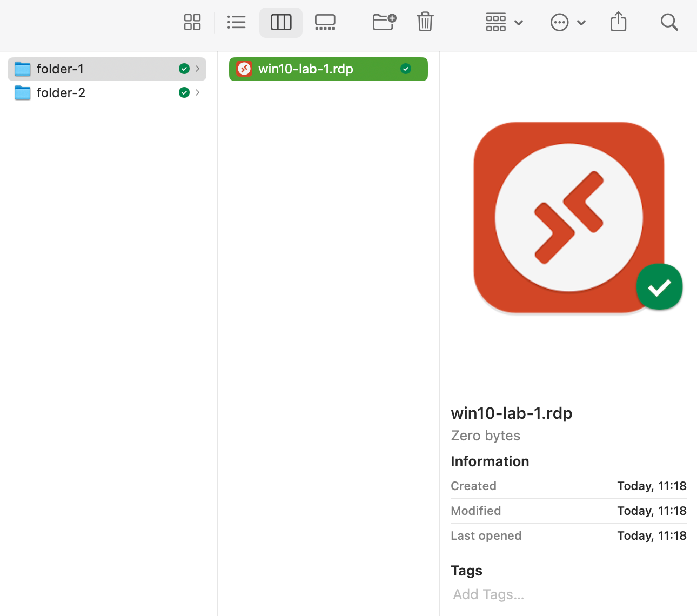Switch to gallery view
The width and height of the screenshot is (697, 616).
[x=325, y=22]
